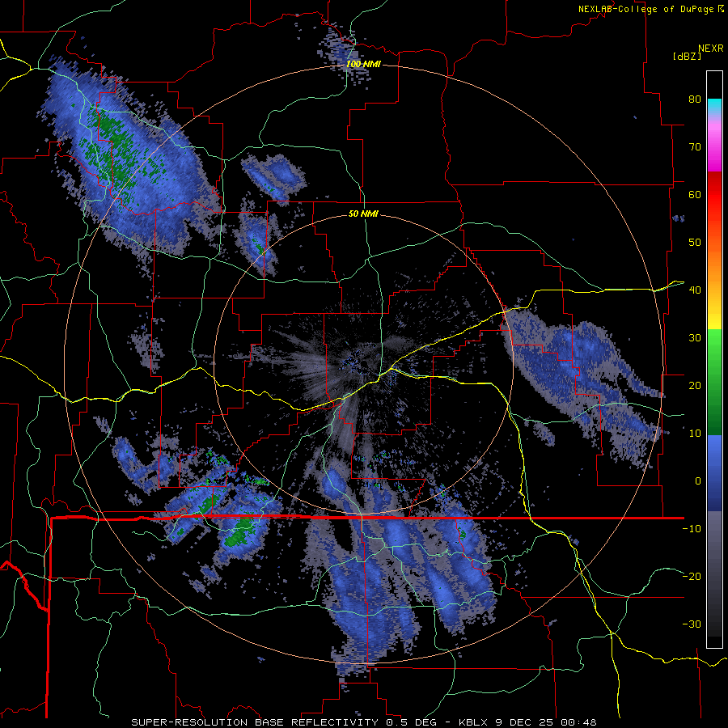The height and width of the screenshot is (728, 728).
Task: Click the '100 NMI' range ring label
Action: pos(363,64)
